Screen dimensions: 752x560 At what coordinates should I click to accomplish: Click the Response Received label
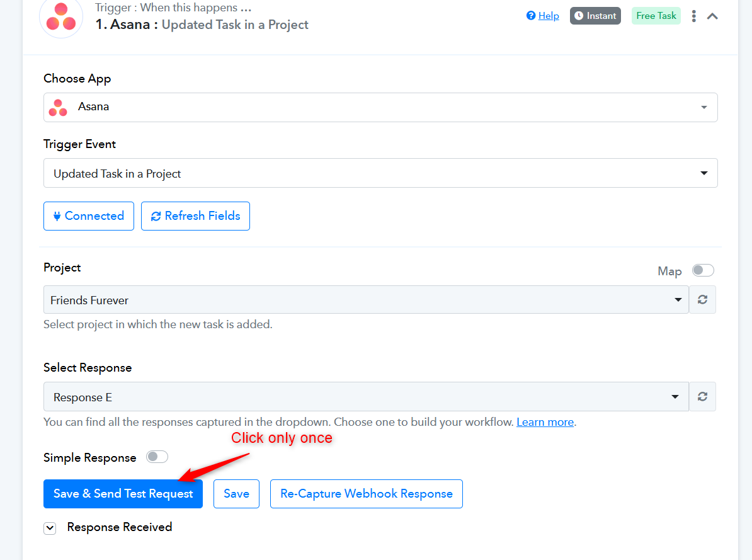(120, 527)
